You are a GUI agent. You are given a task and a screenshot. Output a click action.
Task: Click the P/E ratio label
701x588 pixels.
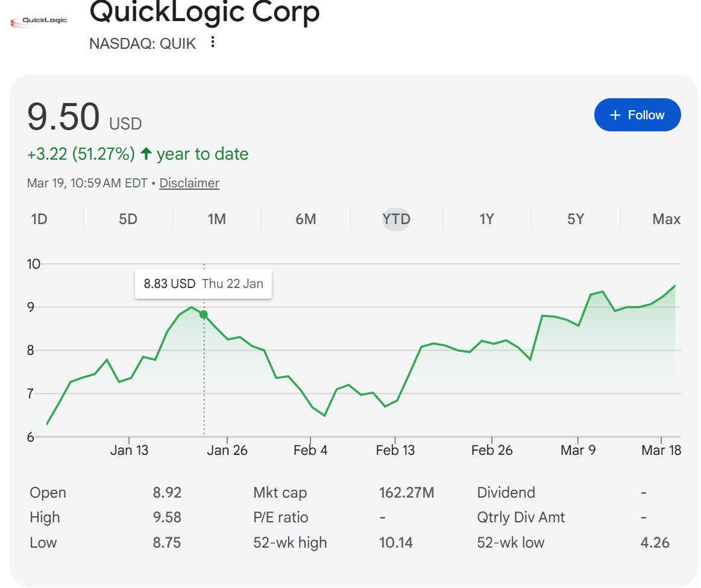(281, 518)
